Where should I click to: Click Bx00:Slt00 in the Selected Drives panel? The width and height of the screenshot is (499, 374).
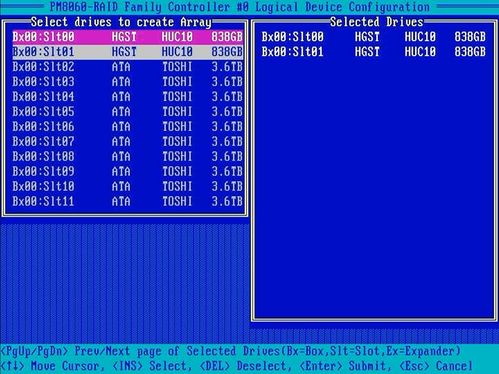374,37
